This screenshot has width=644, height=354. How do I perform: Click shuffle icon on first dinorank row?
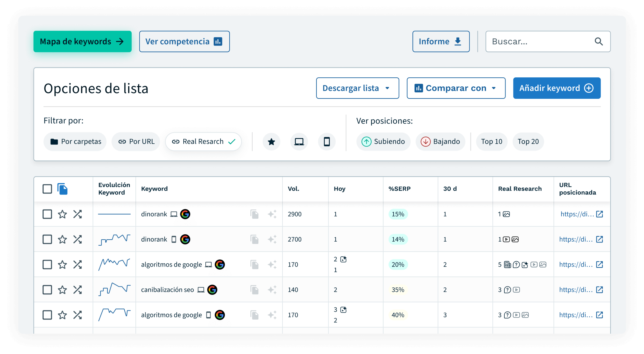point(77,214)
